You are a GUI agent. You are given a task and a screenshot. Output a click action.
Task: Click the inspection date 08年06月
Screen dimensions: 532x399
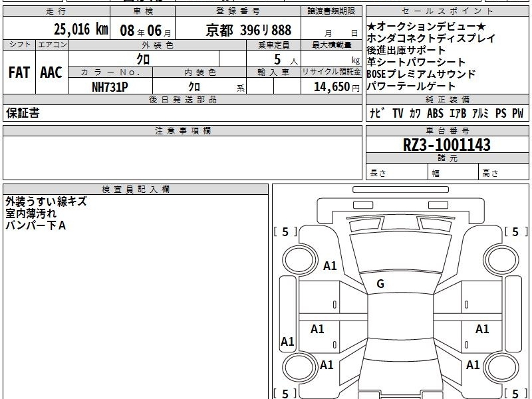coord(146,31)
